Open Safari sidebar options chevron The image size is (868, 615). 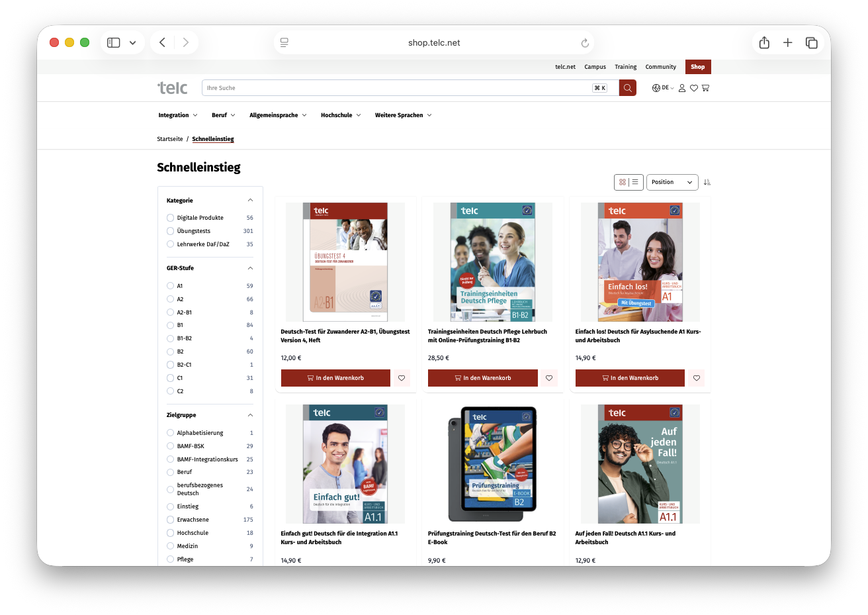click(x=133, y=43)
